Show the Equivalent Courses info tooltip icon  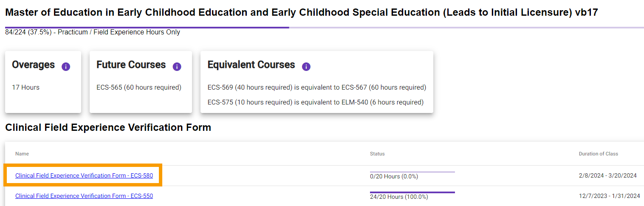coord(306,67)
